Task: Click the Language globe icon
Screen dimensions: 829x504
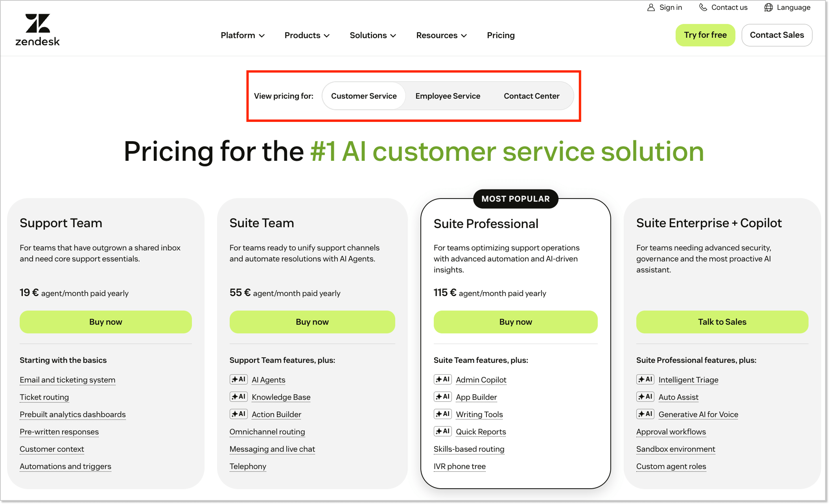Action: point(768,7)
